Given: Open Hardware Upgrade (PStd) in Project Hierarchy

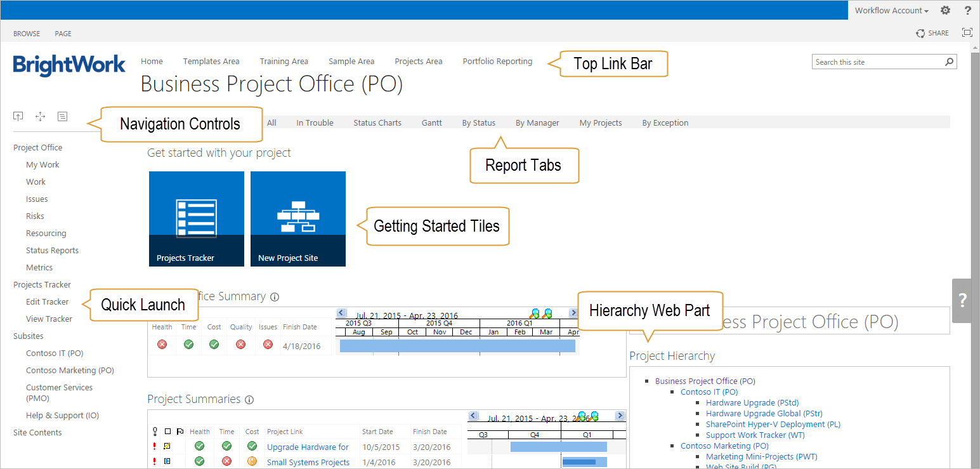Looking at the screenshot, I should point(752,403).
